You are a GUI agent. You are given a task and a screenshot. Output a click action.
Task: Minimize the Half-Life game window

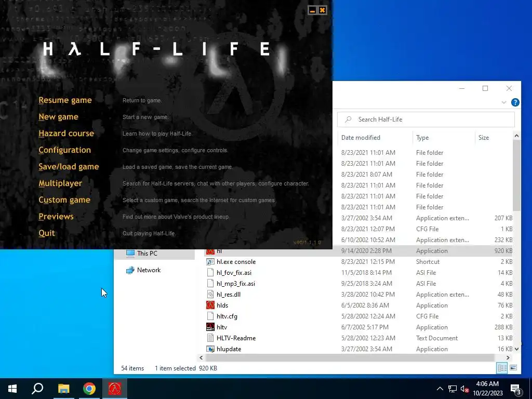312,10
